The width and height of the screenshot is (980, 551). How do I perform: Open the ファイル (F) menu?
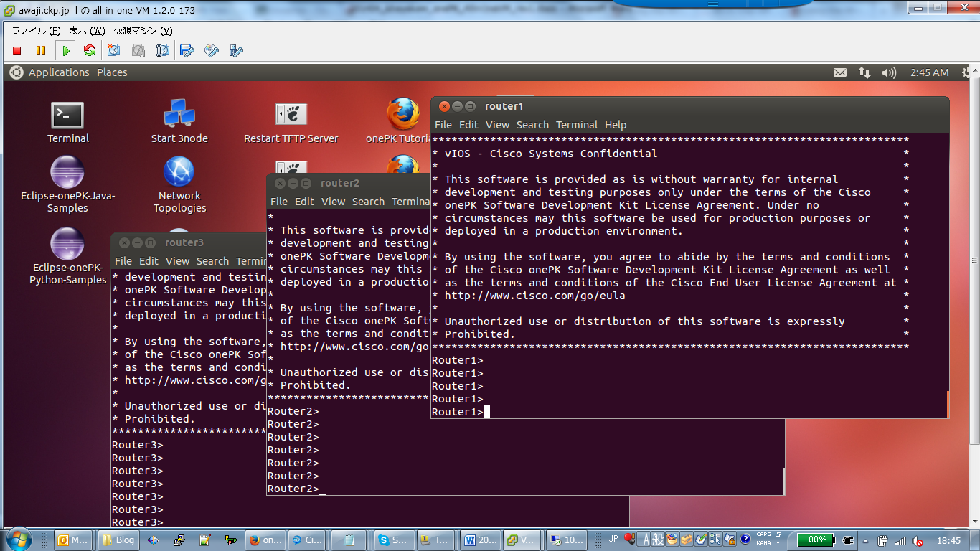click(x=37, y=31)
